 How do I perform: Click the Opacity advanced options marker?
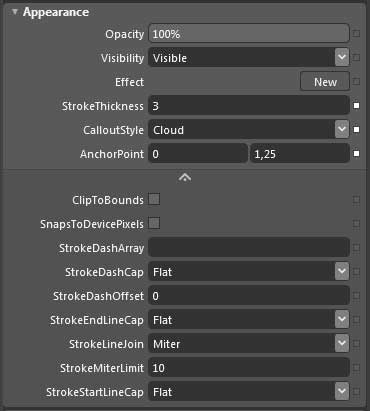tap(356, 33)
